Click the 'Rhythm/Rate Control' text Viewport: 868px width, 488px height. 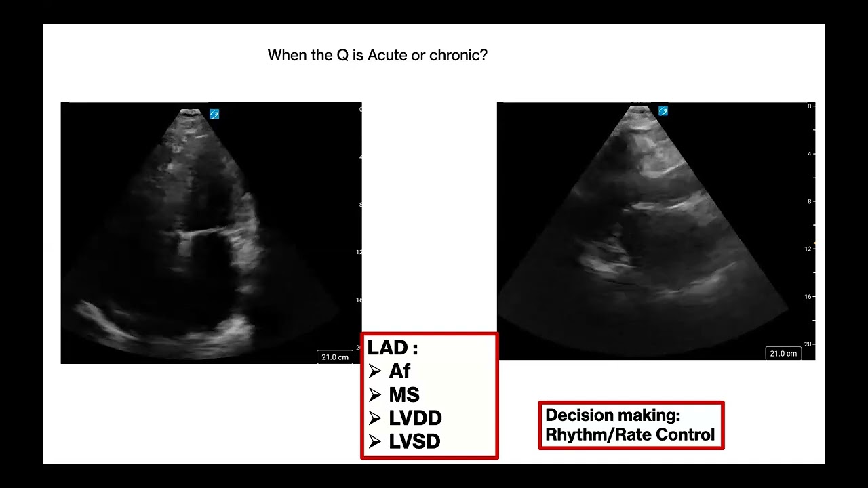tap(630, 434)
